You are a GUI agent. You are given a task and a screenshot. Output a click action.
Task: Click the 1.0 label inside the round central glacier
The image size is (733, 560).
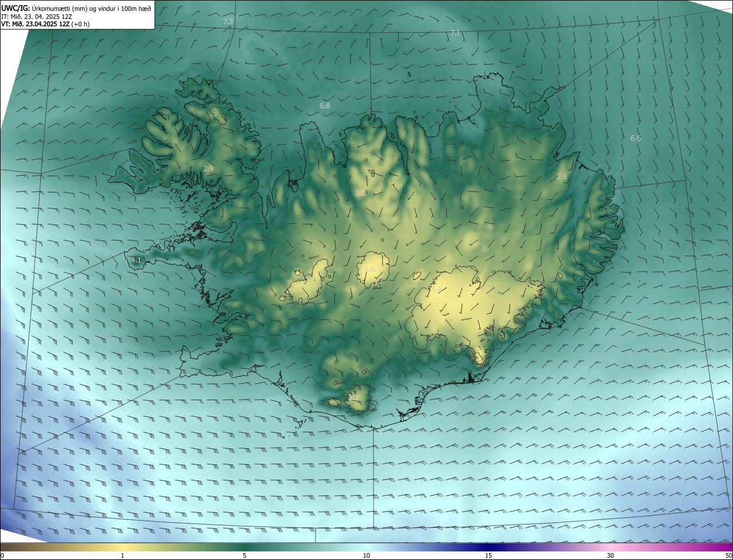pos(370,269)
